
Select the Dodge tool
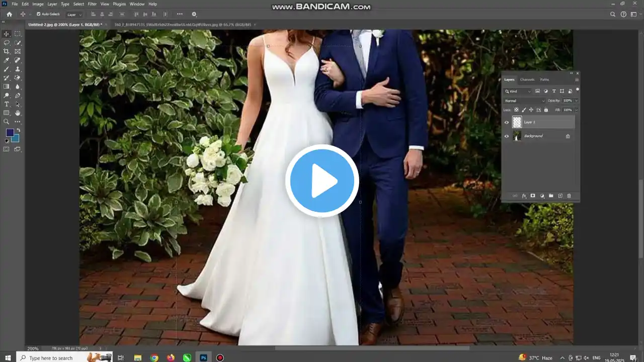(x=7, y=96)
